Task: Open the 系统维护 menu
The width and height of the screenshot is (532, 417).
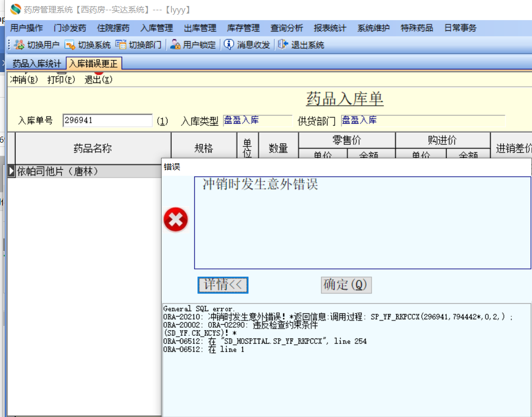Action: 374,28
